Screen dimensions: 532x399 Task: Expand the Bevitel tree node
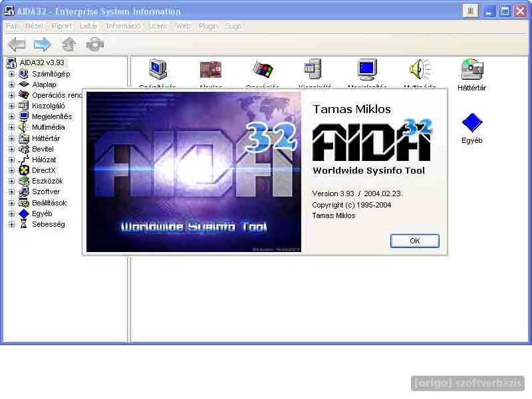11,149
